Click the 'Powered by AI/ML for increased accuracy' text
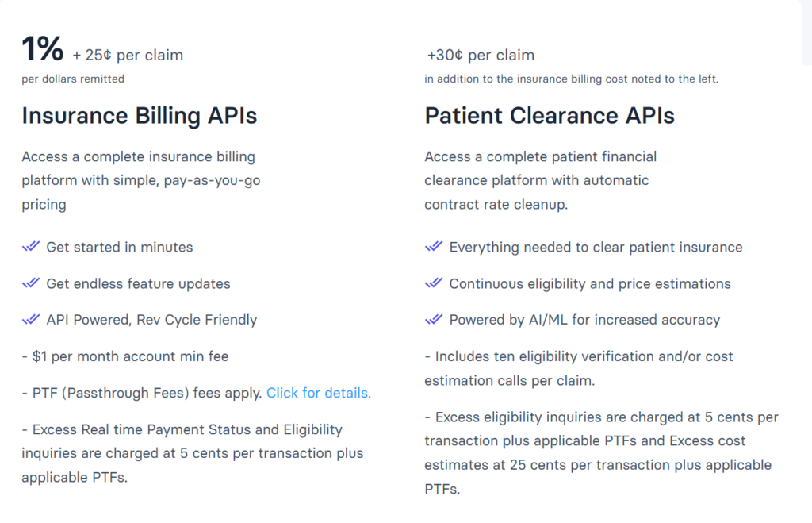Viewport: 812px width, 523px height. click(584, 320)
